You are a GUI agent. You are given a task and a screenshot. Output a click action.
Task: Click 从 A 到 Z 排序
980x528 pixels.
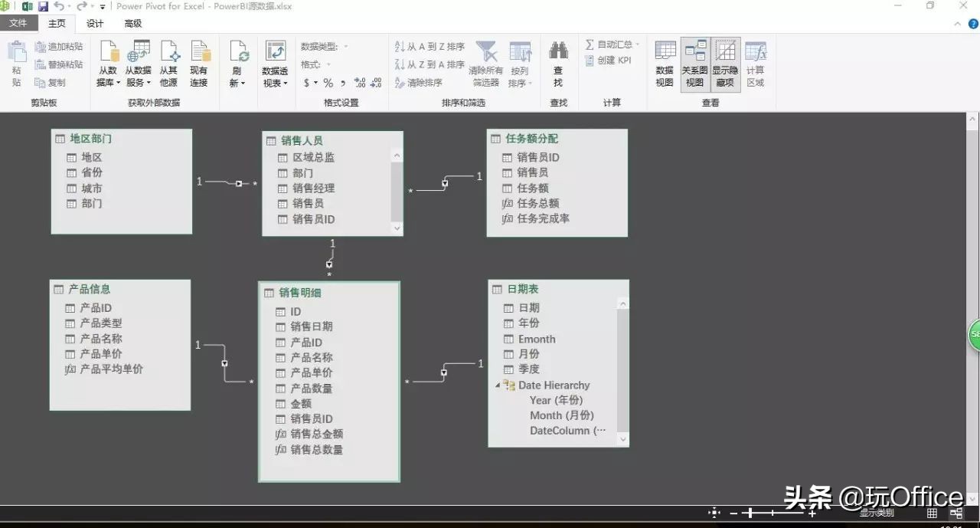point(430,45)
